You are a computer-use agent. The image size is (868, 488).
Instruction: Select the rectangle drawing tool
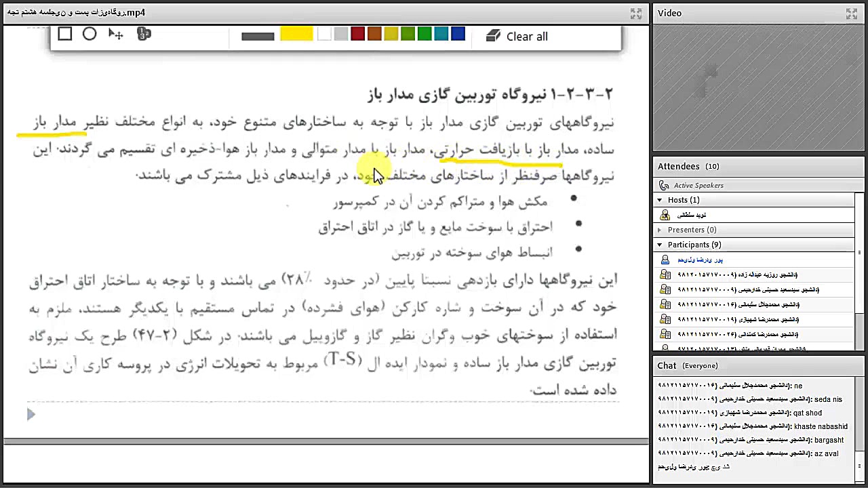[x=65, y=34]
